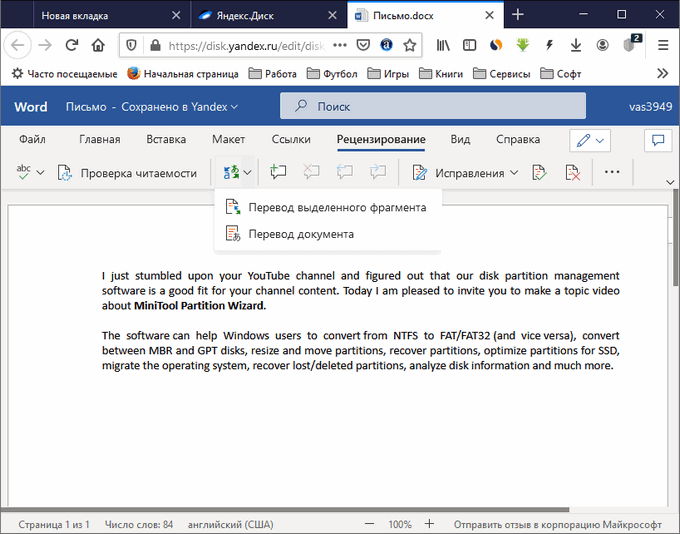Image resolution: width=680 pixels, height=534 pixels.
Task: Open the Работа bookmarks folder
Action: click(273, 74)
